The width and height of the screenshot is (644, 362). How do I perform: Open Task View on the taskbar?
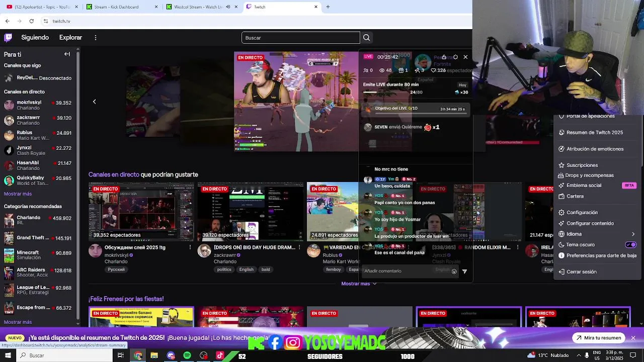pos(121,355)
